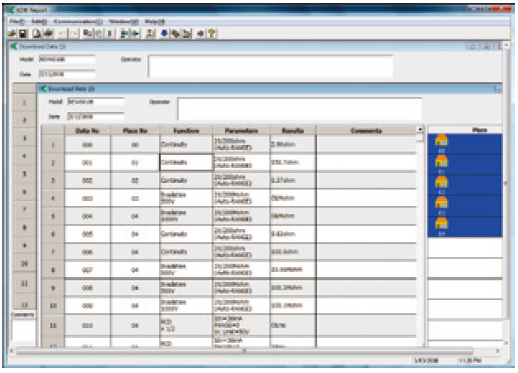Open Print Preview from the toolbar
This screenshot has height=373, width=518.
(x=37, y=33)
